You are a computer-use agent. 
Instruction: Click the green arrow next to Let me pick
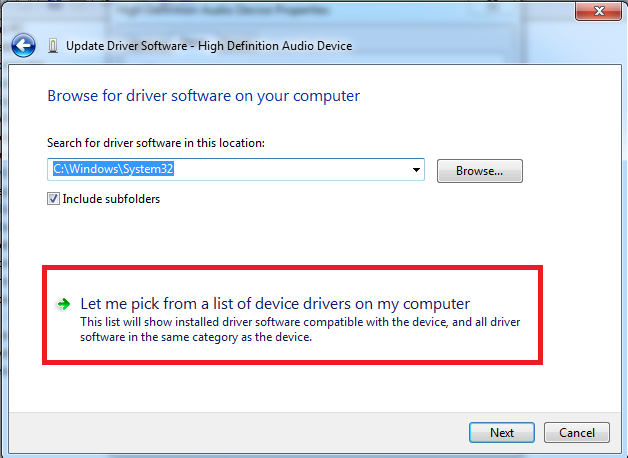pos(64,304)
